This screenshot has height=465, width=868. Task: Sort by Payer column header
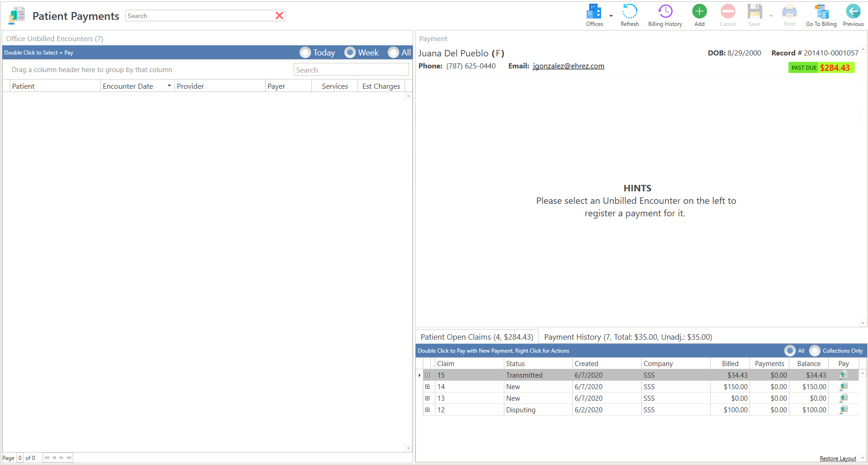[x=288, y=86]
